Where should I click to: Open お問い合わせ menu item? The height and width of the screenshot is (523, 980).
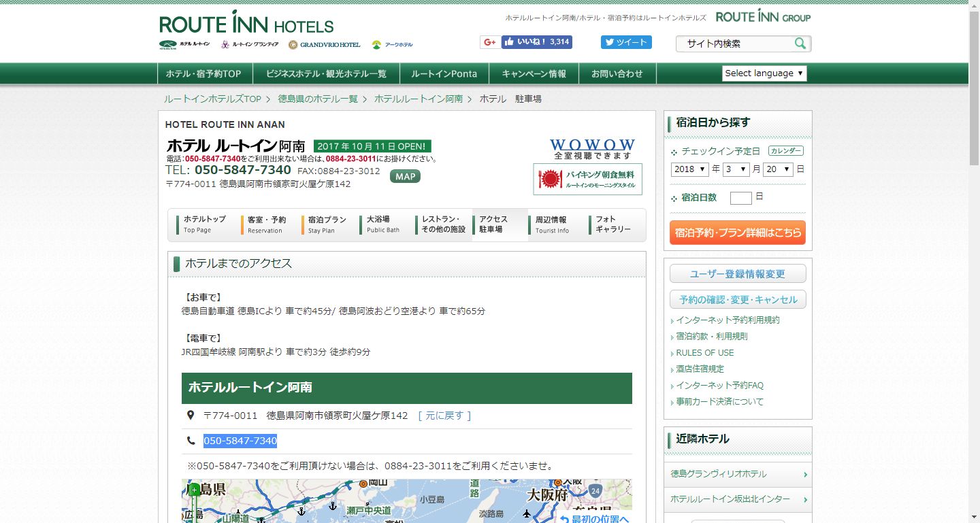click(617, 73)
